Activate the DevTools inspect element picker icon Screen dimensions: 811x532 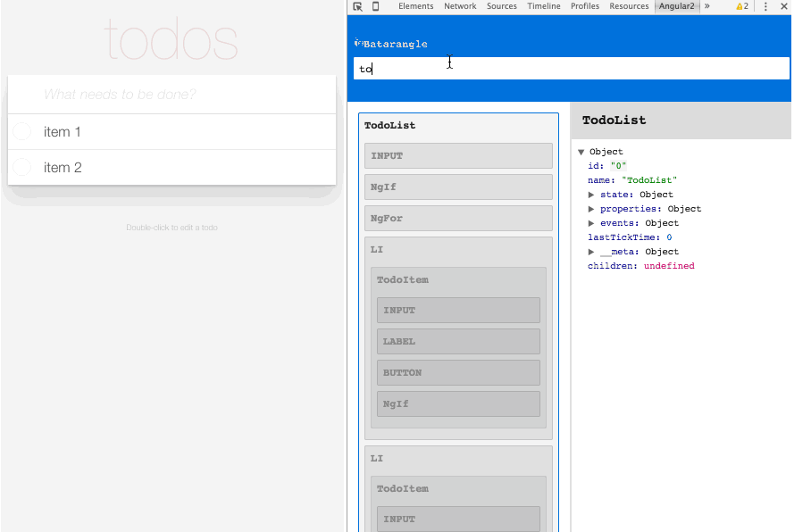(x=357, y=6)
